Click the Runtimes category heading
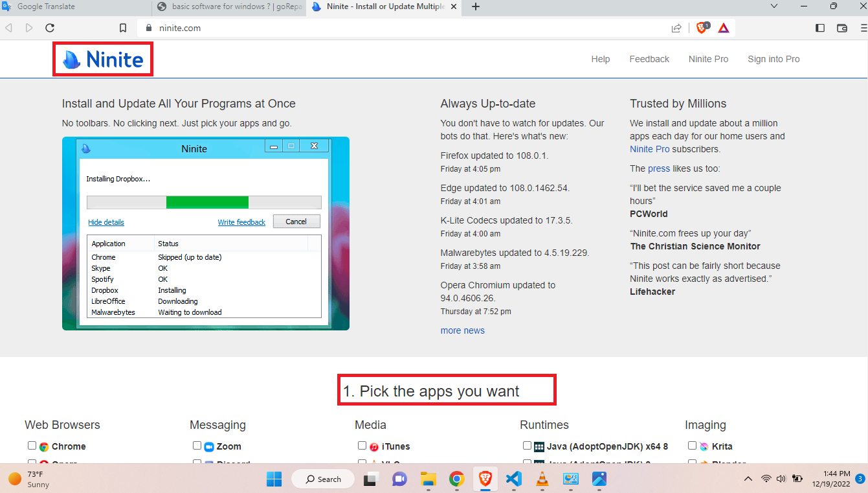This screenshot has height=493, width=868. pyautogui.click(x=544, y=425)
